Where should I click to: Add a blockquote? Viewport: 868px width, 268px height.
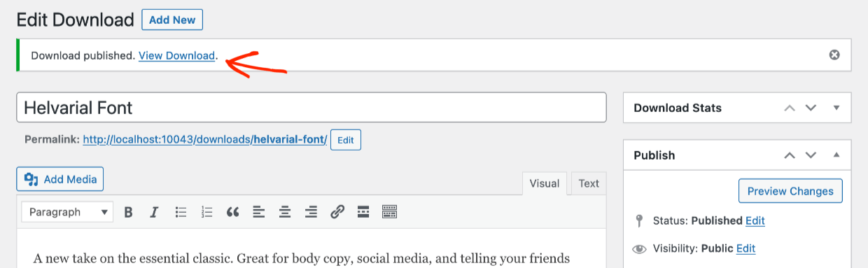[x=233, y=212]
